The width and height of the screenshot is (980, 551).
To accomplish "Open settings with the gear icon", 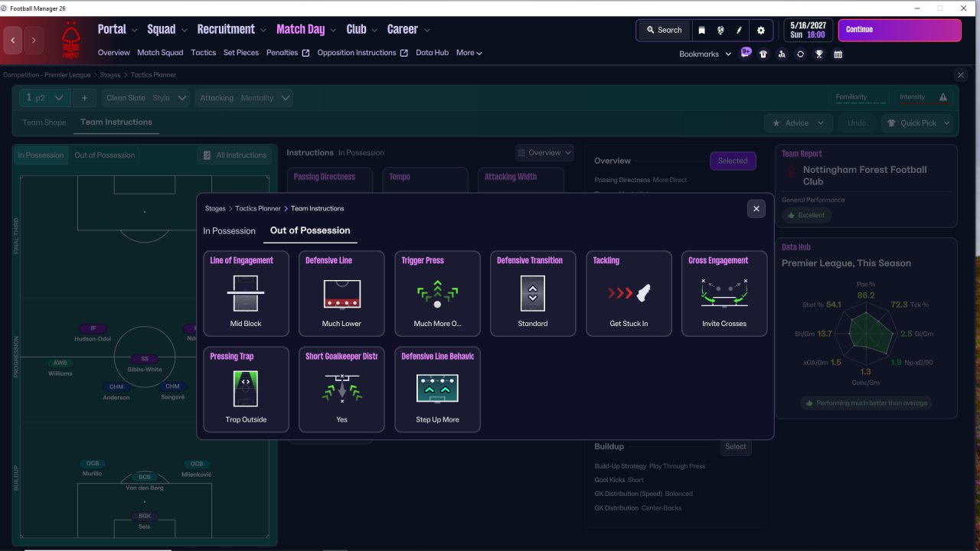I will (x=760, y=31).
